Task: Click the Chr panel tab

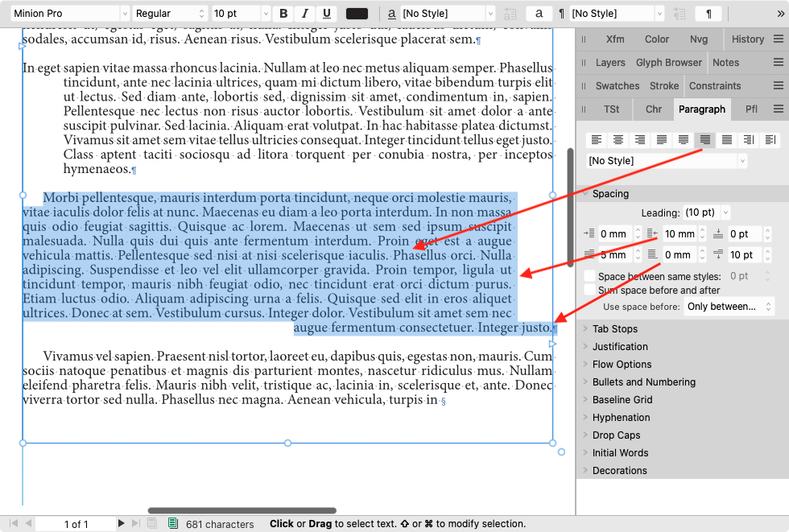Action: [x=653, y=109]
